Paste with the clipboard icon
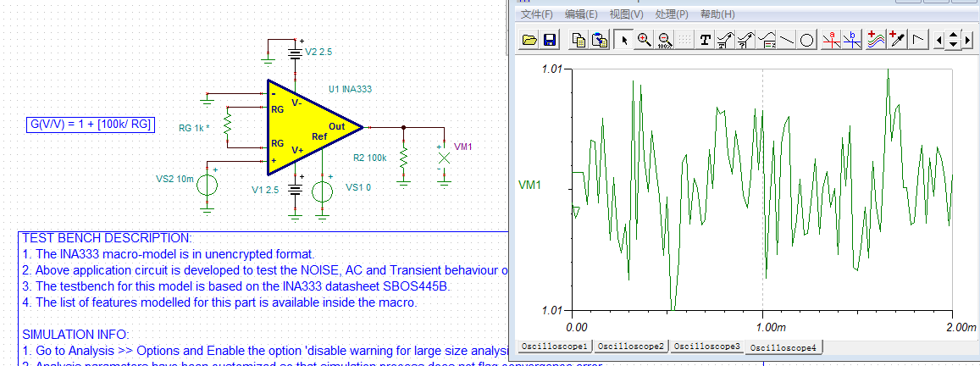980x366 pixels. click(600, 41)
